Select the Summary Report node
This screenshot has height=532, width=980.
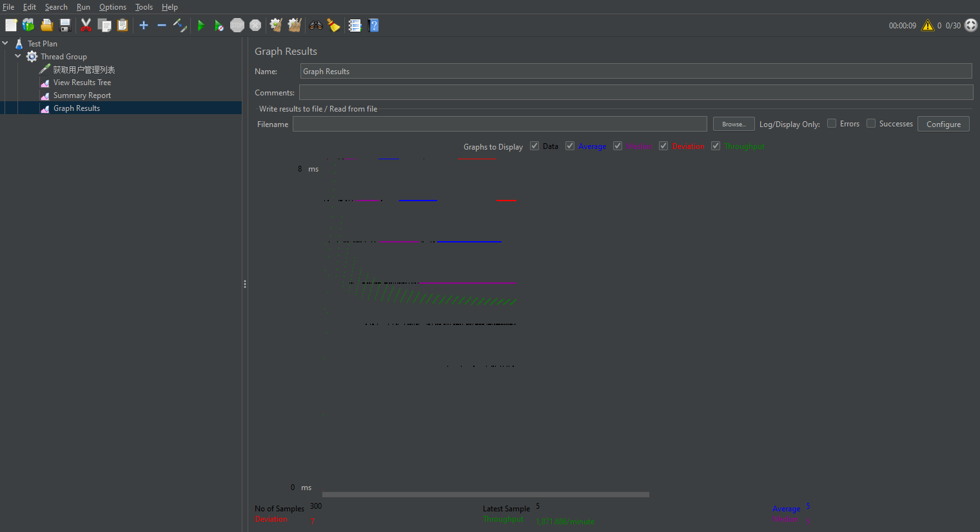(x=82, y=95)
